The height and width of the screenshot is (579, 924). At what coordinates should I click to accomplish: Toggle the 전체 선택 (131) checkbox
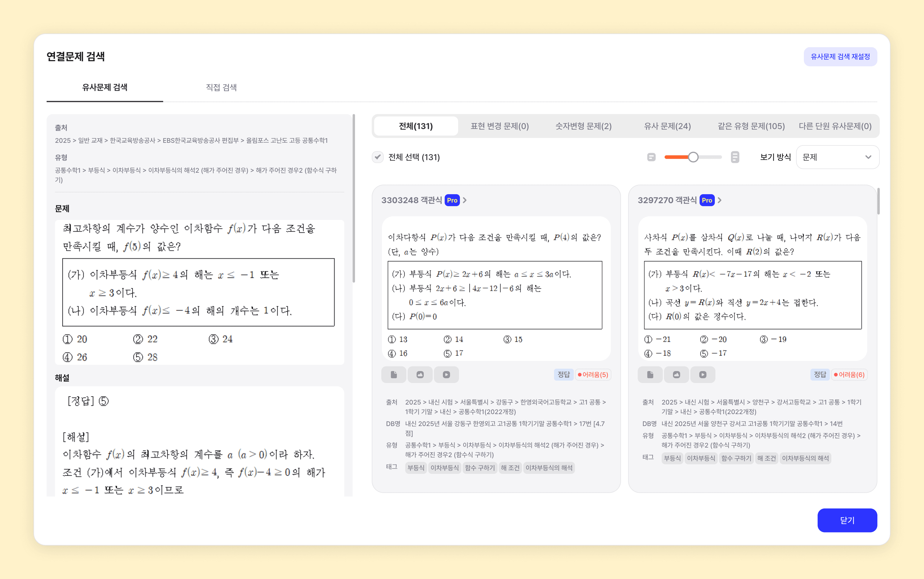(378, 157)
